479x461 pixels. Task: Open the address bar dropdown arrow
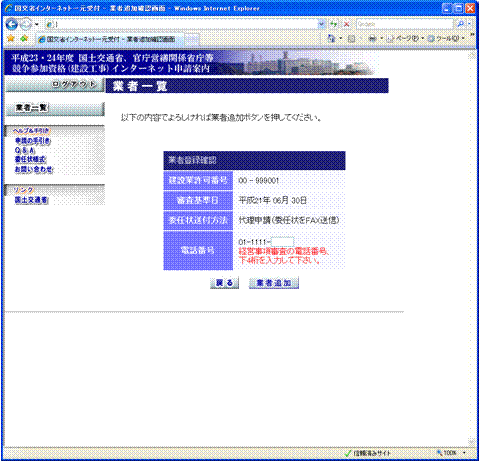(321, 24)
